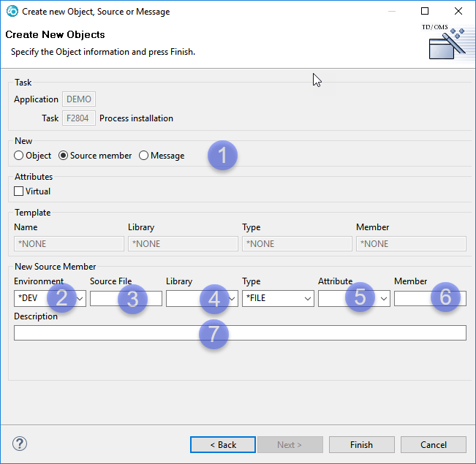Enable the Virtual checkbox

pyautogui.click(x=19, y=191)
